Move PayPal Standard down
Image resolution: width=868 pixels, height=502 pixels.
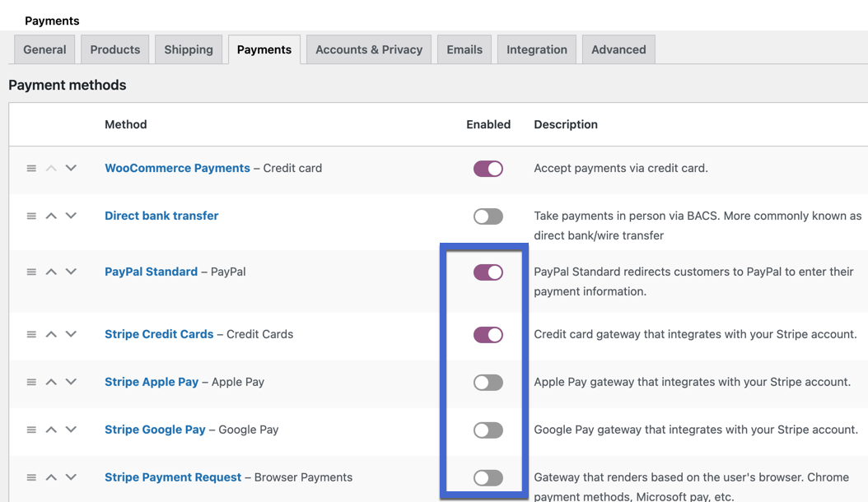71,272
